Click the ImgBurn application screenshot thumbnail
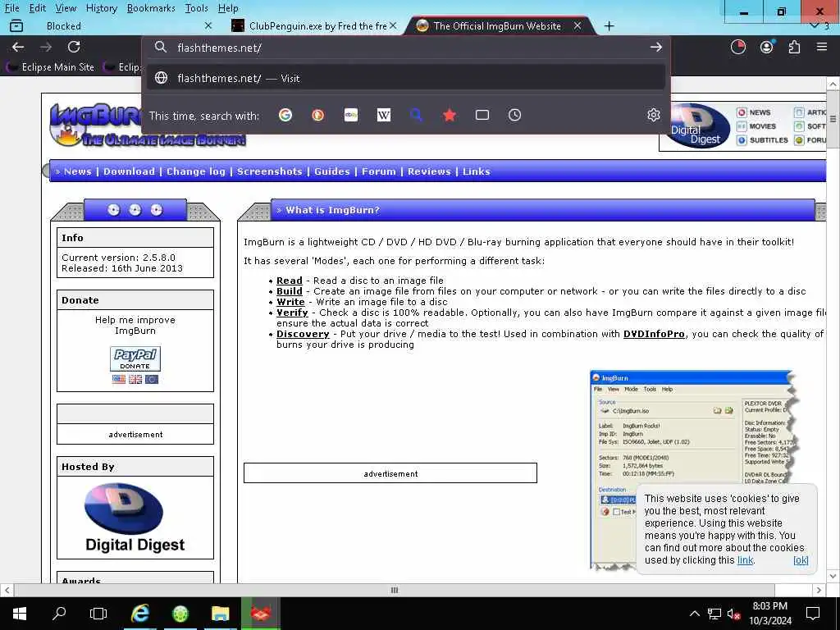This screenshot has width=840, height=630. pyautogui.click(x=694, y=470)
